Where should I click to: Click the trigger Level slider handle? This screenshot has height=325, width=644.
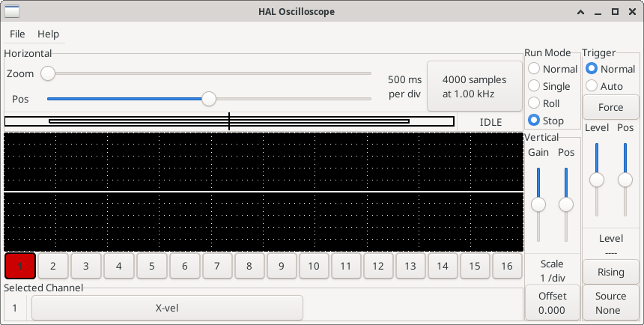[x=597, y=180]
